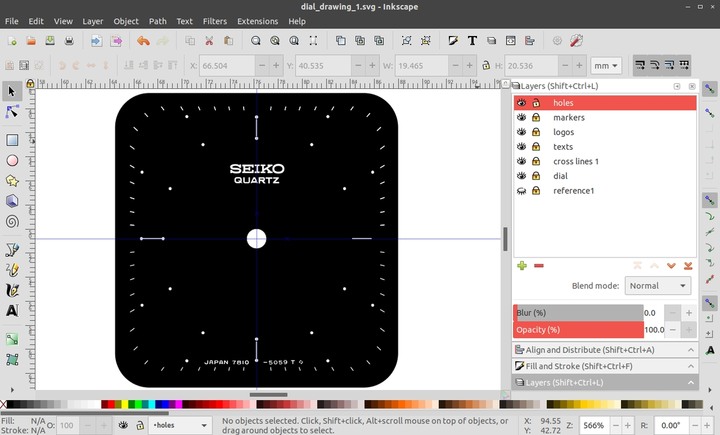Pick the red swatch in palette

112,404
